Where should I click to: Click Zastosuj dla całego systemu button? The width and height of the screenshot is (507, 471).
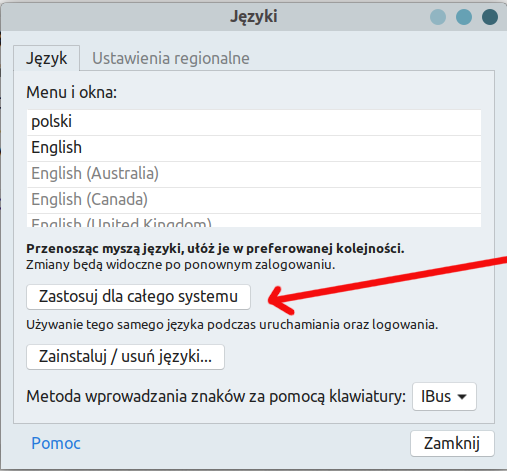138,297
